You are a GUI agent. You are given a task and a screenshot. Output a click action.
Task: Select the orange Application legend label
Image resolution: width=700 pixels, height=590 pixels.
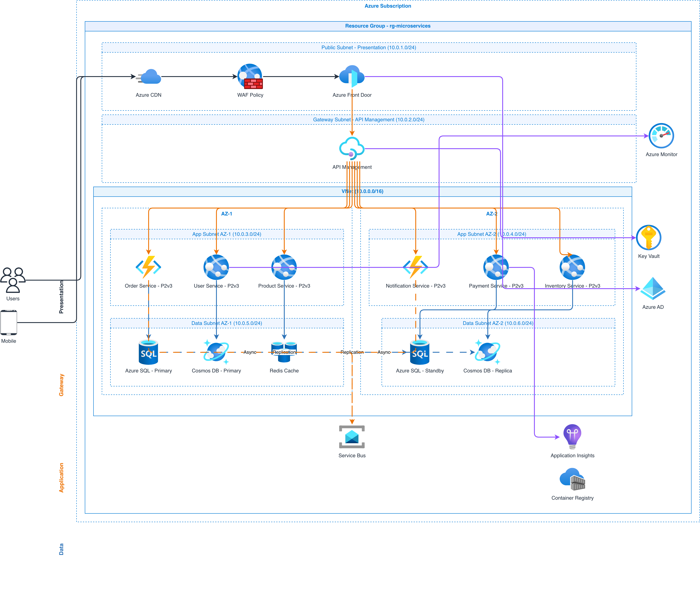click(x=61, y=478)
